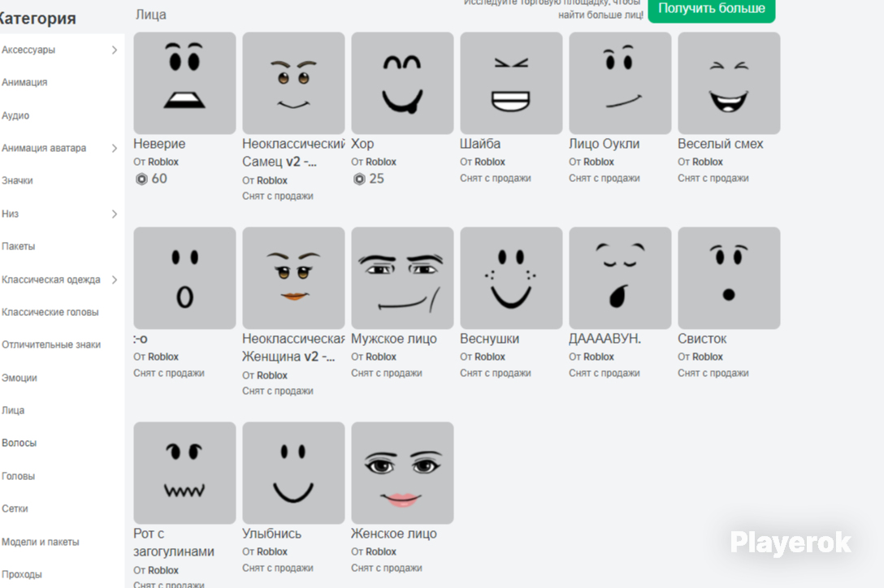Open the Мужское лицо title link
This screenshot has height=588, width=884.
(x=393, y=339)
